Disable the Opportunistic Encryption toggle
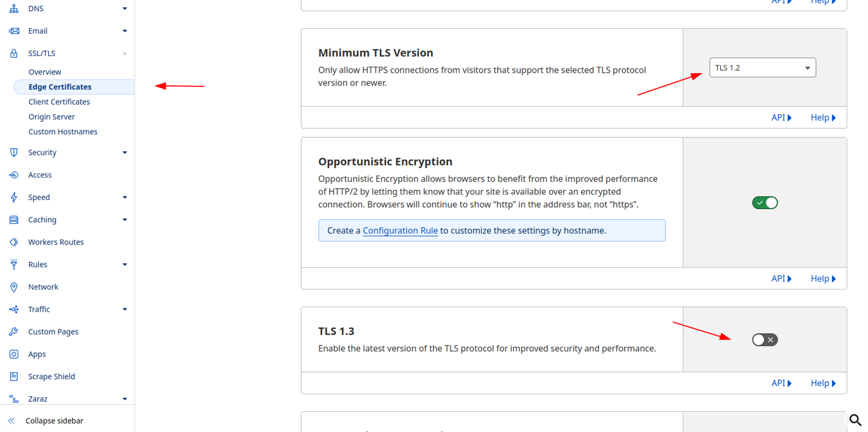 point(765,203)
